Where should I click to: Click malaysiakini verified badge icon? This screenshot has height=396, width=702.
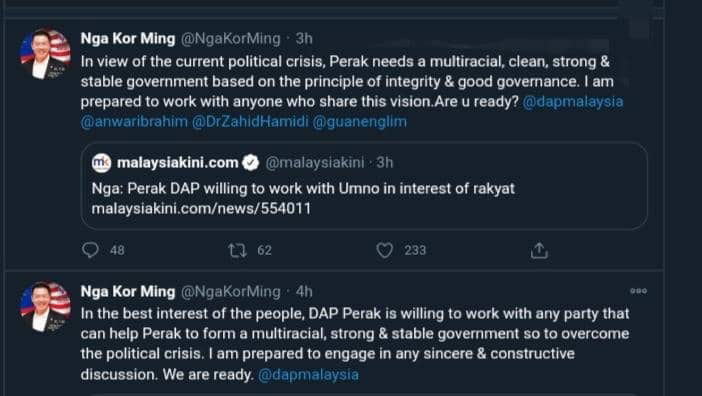tap(251, 163)
